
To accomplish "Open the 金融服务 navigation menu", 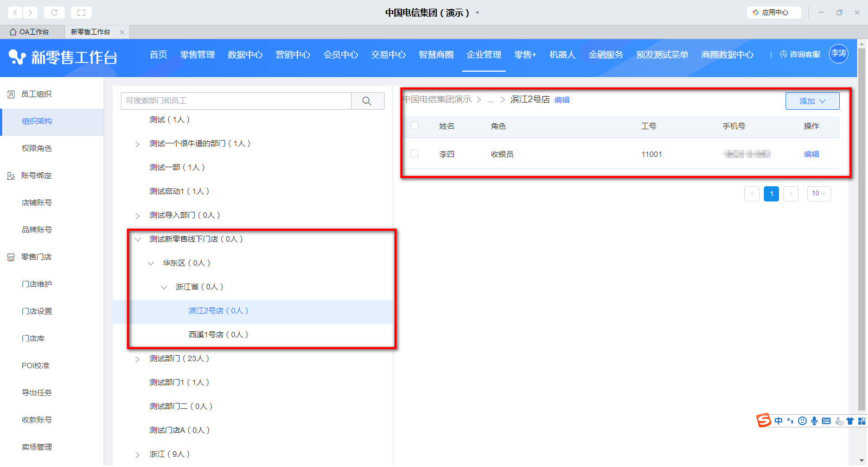I will click(x=606, y=55).
